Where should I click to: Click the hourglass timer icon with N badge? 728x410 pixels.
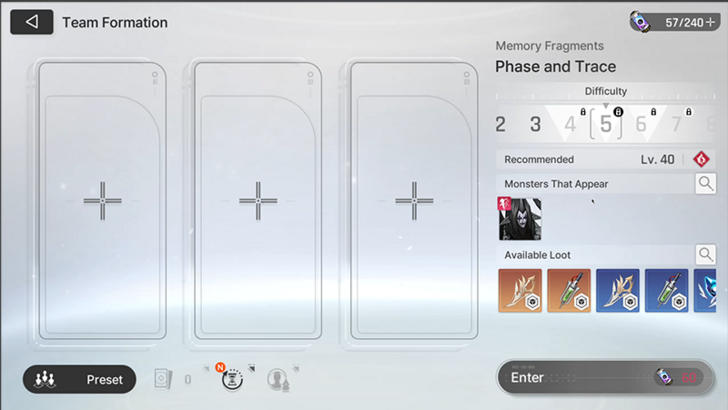pyautogui.click(x=232, y=379)
